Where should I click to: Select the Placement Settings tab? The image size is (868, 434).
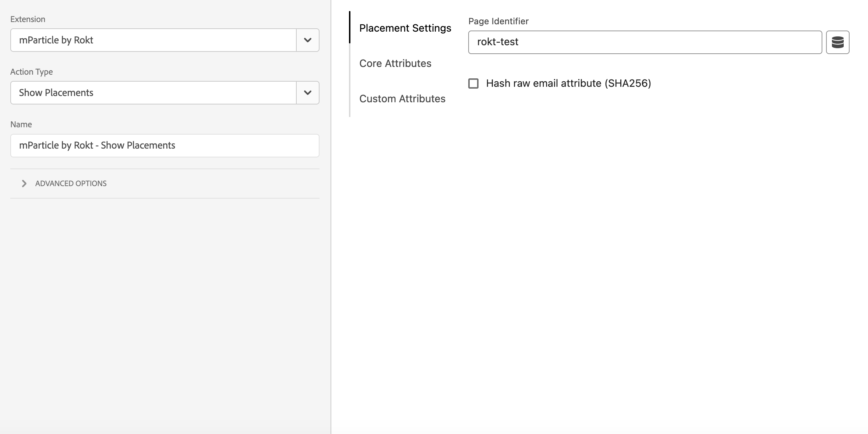405,28
